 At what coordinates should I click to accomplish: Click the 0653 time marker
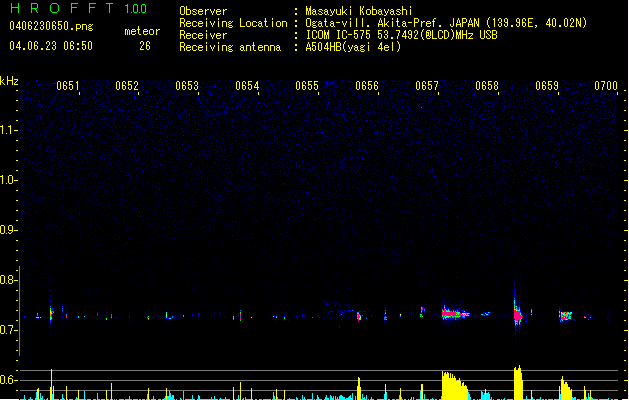click(x=187, y=86)
